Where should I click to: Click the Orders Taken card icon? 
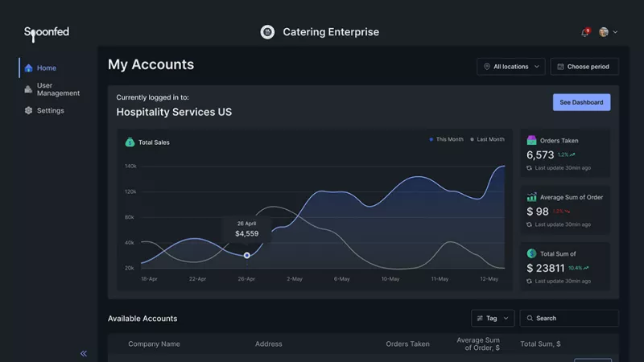(531, 140)
